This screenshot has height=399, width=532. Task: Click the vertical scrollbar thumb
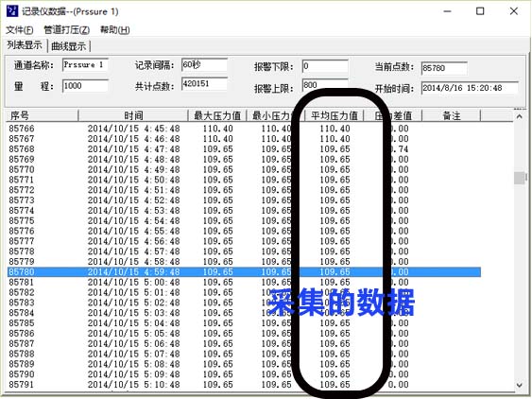pos(520,178)
